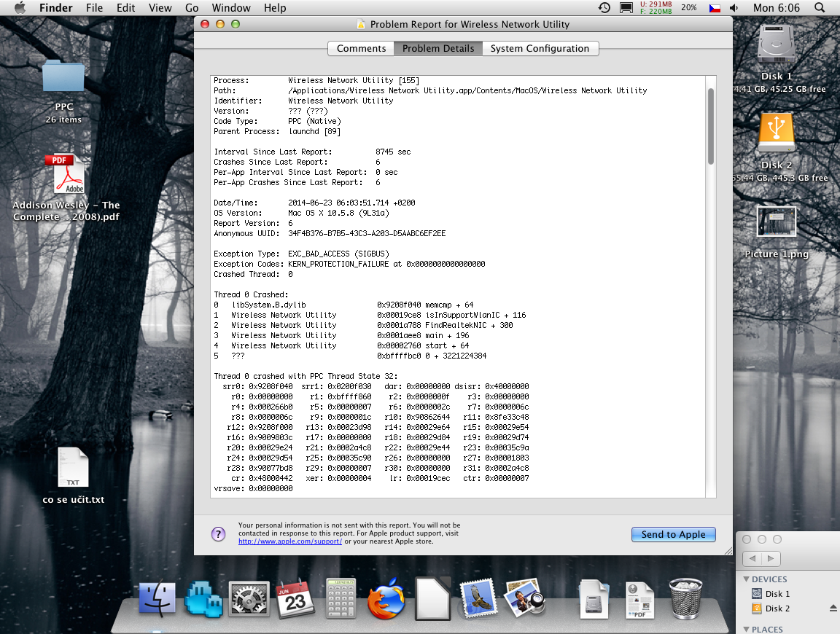Open System Preferences from the Dock

point(249,600)
